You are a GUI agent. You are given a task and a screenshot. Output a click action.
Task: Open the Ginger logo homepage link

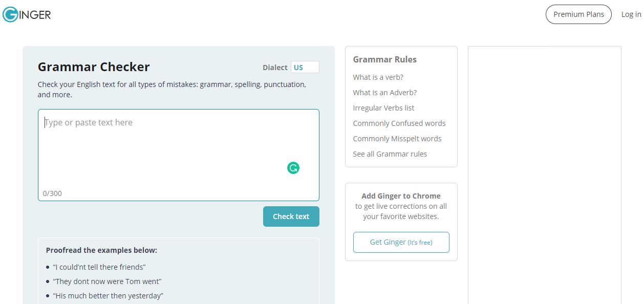point(27,14)
